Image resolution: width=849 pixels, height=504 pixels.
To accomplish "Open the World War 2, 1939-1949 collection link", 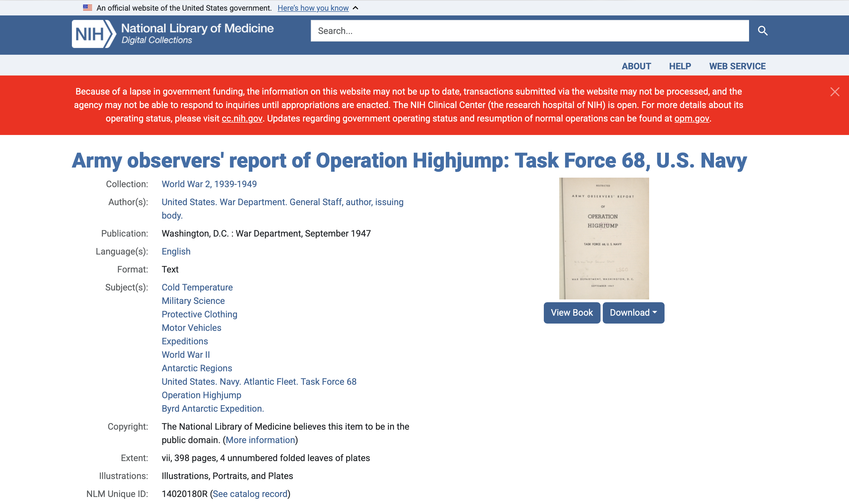I will coord(209,184).
